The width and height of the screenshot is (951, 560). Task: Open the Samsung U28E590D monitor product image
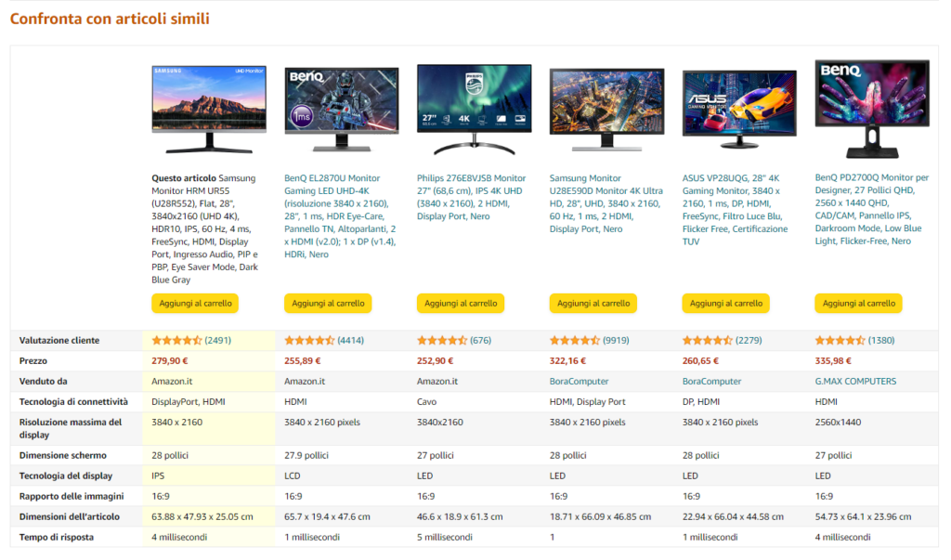pos(606,110)
